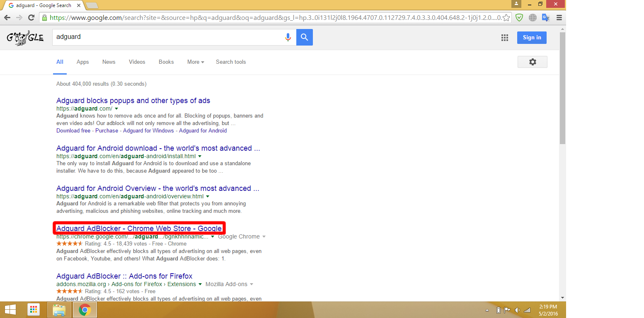Image resolution: width=644 pixels, height=318 pixels.
Task: Open the colorful apps tile on taskbar
Action: pos(34,310)
